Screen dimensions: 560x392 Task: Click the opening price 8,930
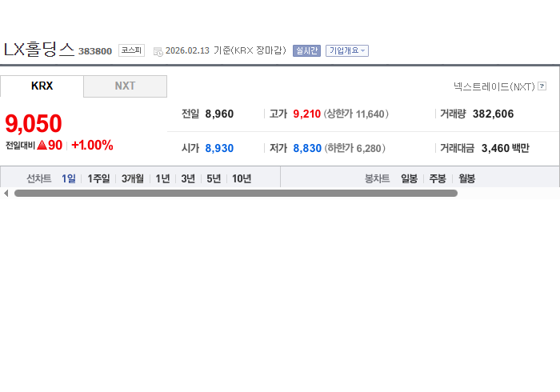[x=219, y=148]
